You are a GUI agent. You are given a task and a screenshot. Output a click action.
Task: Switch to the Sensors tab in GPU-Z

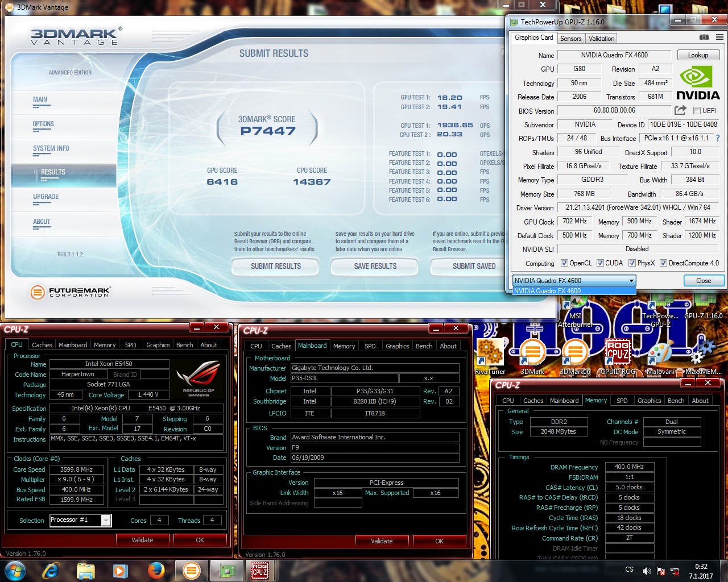coord(570,39)
